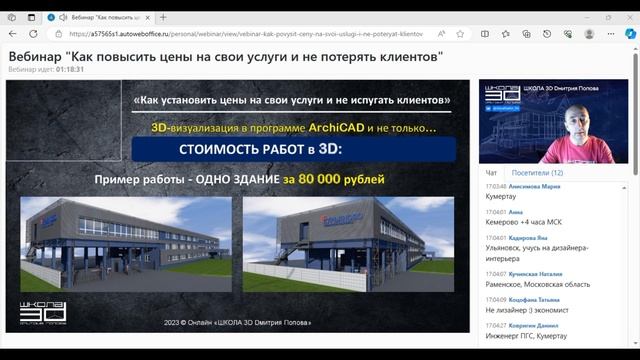Add page to favorites with star icon
The width and height of the screenshot is (640, 360).
460,34
